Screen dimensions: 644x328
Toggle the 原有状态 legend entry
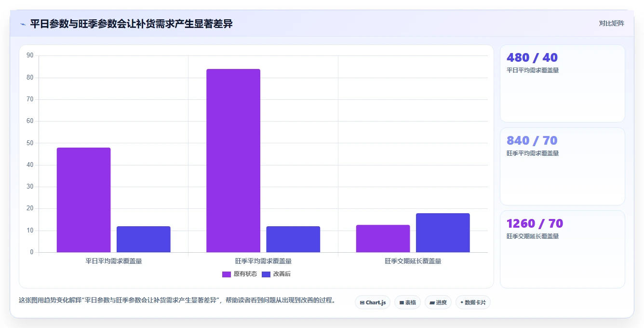tap(240, 274)
